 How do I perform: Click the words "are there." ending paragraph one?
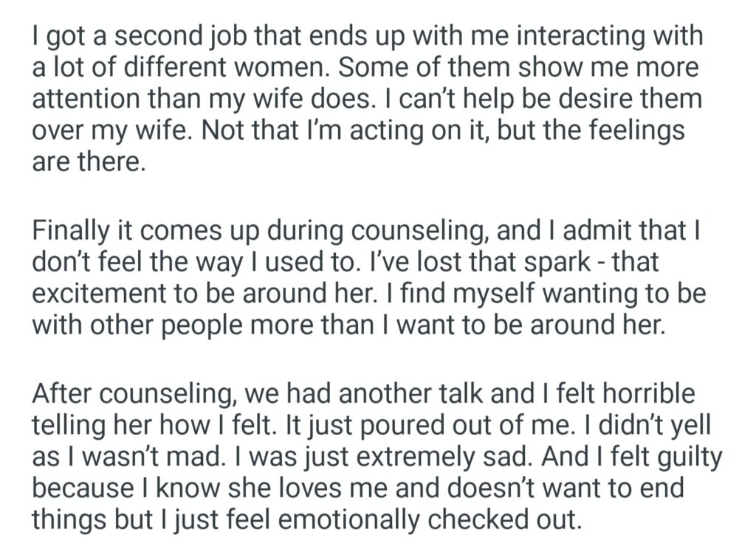[x=85, y=162]
